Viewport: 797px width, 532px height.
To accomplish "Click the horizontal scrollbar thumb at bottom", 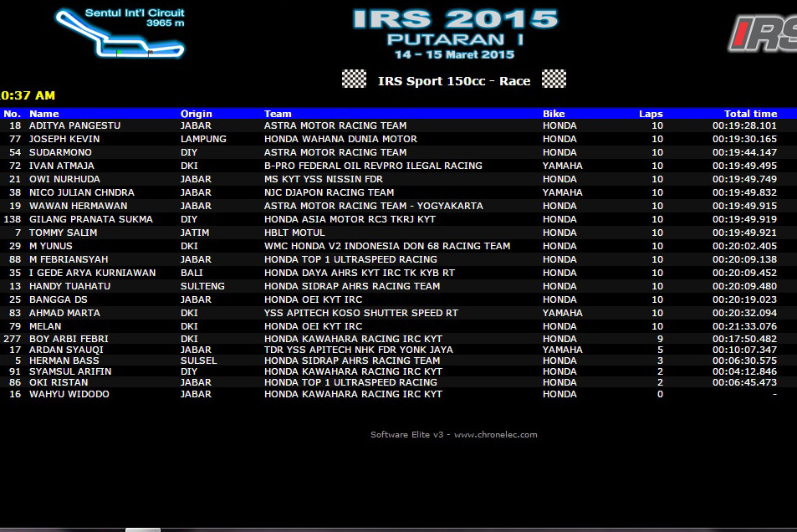I will 142,529.
